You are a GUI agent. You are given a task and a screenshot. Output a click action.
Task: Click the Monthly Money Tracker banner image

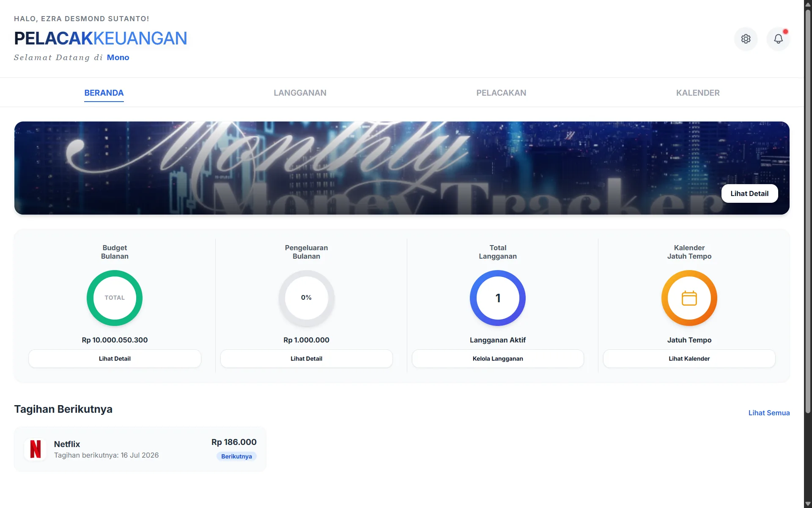pyautogui.click(x=402, y=168)
